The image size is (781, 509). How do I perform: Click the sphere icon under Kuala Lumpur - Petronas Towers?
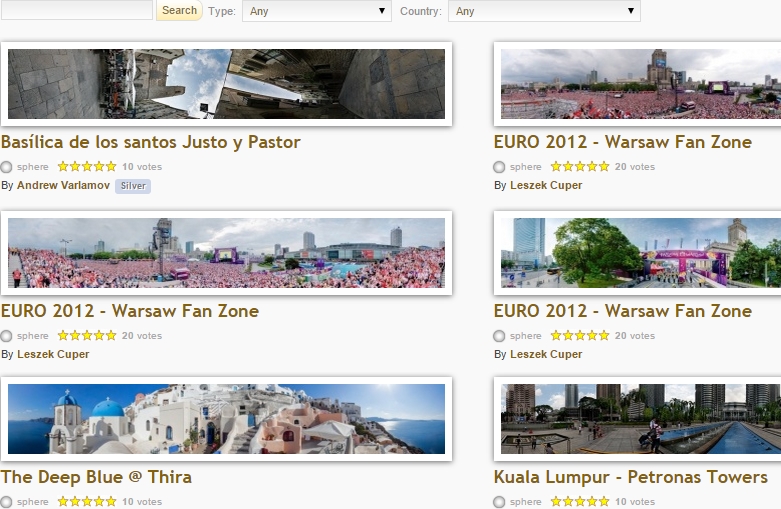[499, 502]
